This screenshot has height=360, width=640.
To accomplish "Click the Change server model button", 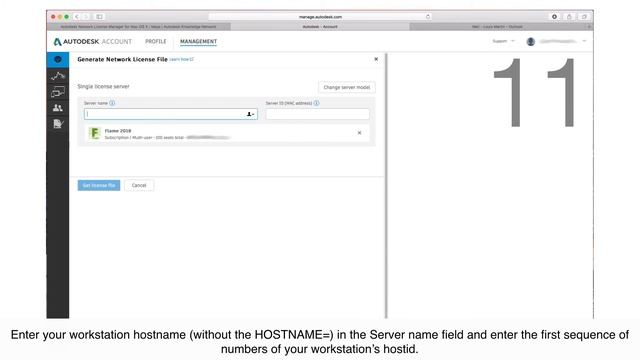I will point(347,87).
